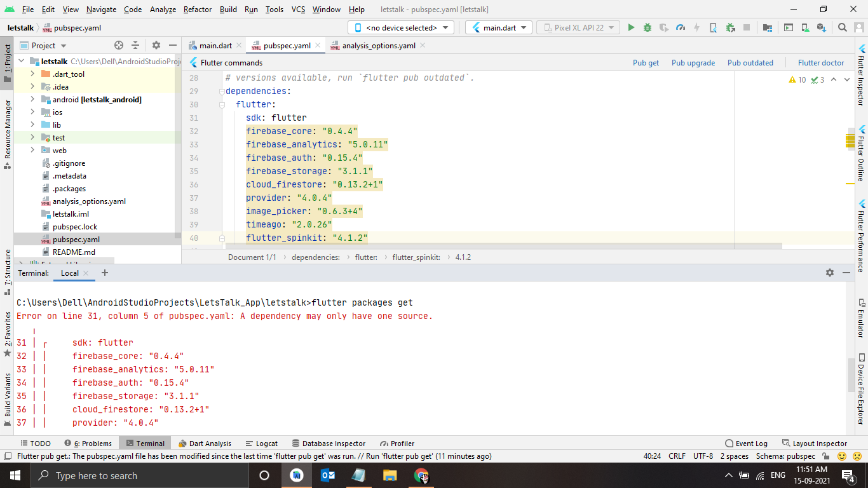Open the Refactor menu
Screen dimensions: 868x488
tap(198, 10)
